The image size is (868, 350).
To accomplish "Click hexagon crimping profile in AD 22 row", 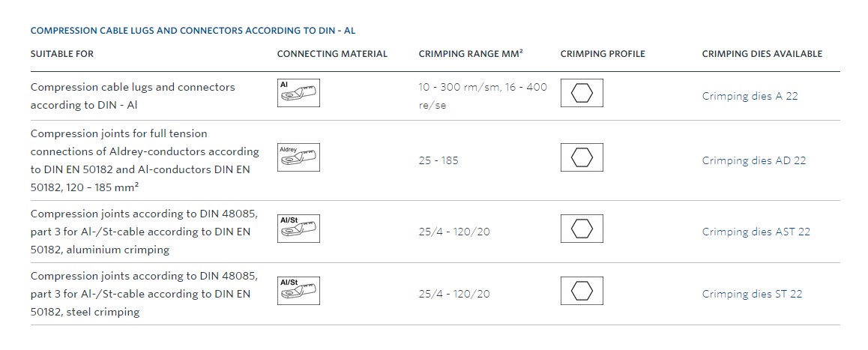I will click(582, 157).
